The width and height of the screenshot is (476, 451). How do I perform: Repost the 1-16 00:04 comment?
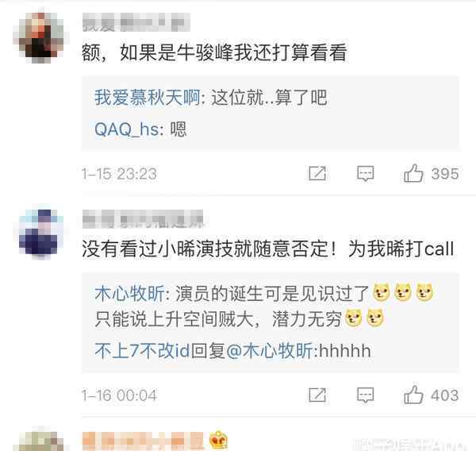pos(317,395)
